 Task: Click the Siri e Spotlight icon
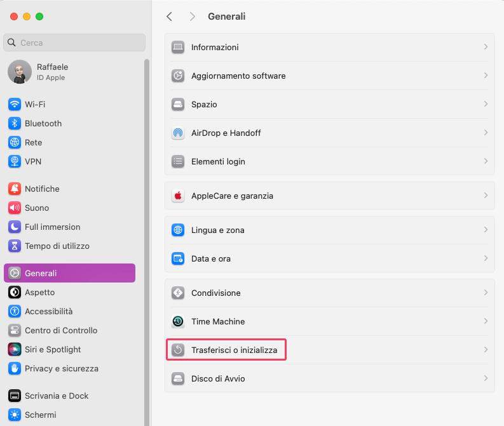(x=15, y=349)
